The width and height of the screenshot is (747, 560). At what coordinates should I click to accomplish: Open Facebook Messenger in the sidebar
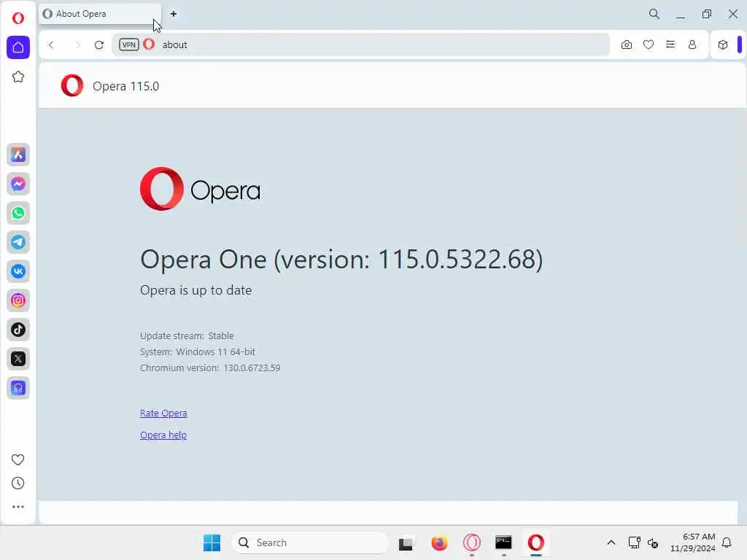pyautogui.click(x=18, y=184)
